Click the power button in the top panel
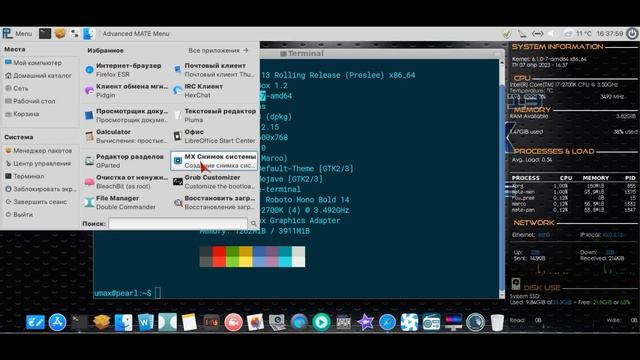This screenshot has height=360, width=640. tap(632, 33)
